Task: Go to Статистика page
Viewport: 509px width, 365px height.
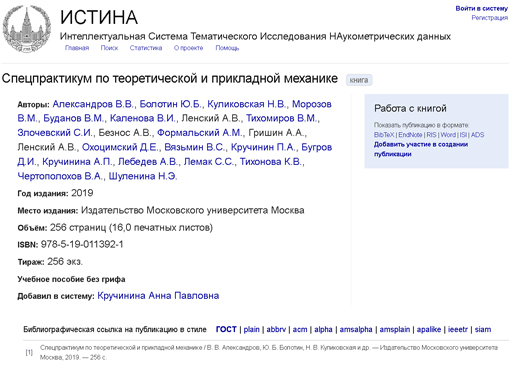Action: 146,48
